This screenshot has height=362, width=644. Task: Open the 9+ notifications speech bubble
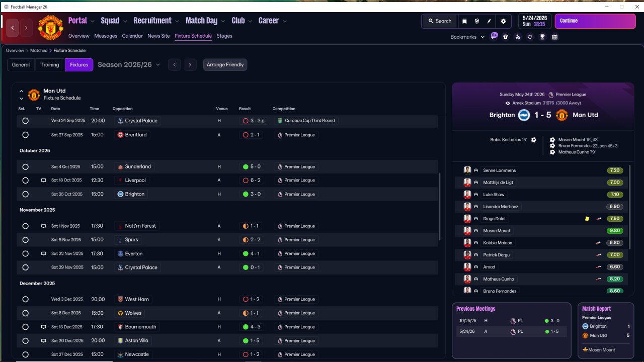pyautogui.click(x=495, y=36)
